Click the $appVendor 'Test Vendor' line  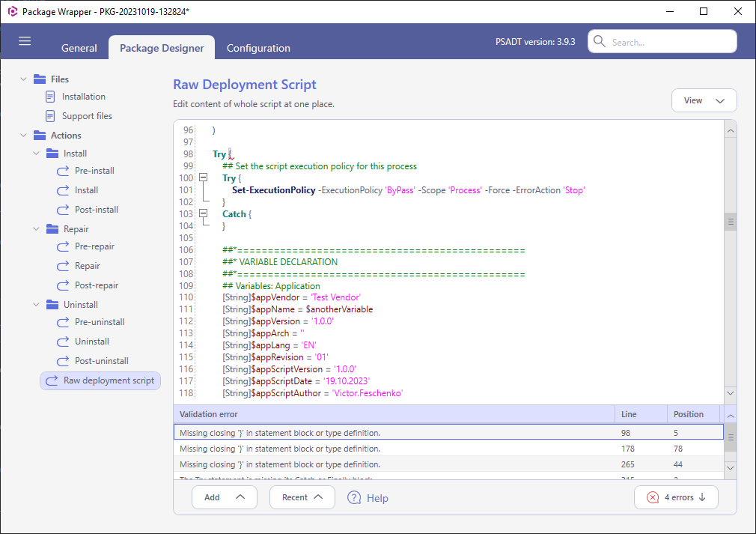[x=291, y=297]
